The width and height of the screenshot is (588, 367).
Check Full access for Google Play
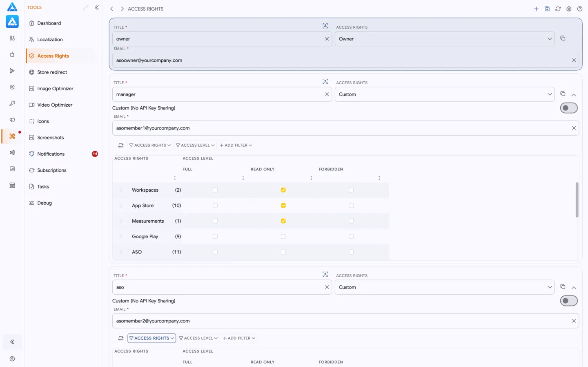point(215,237)
